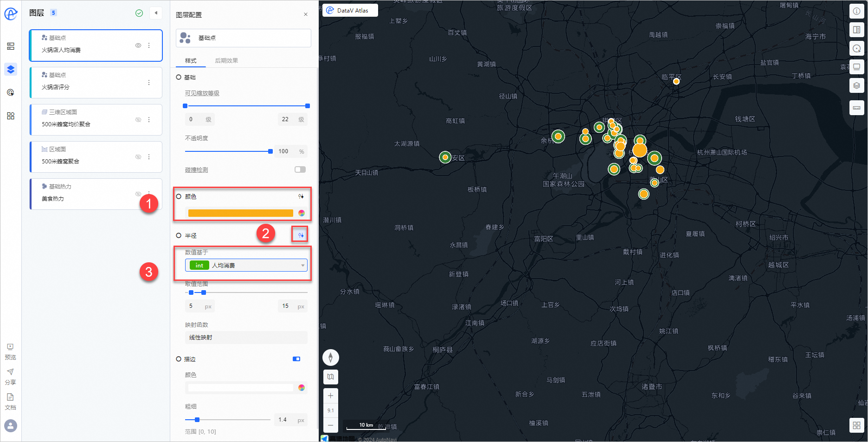Open the interaction sidebar icon

point(11,92)
